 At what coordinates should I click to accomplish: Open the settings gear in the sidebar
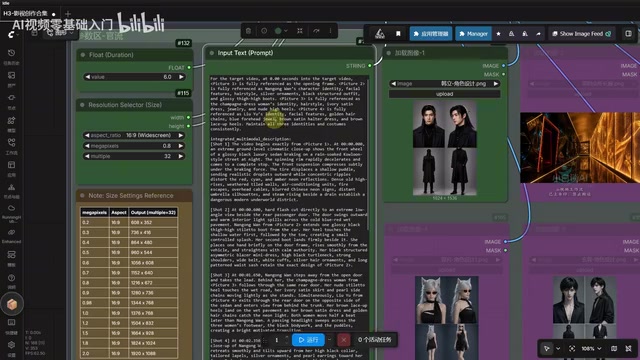tap(11, 345)
